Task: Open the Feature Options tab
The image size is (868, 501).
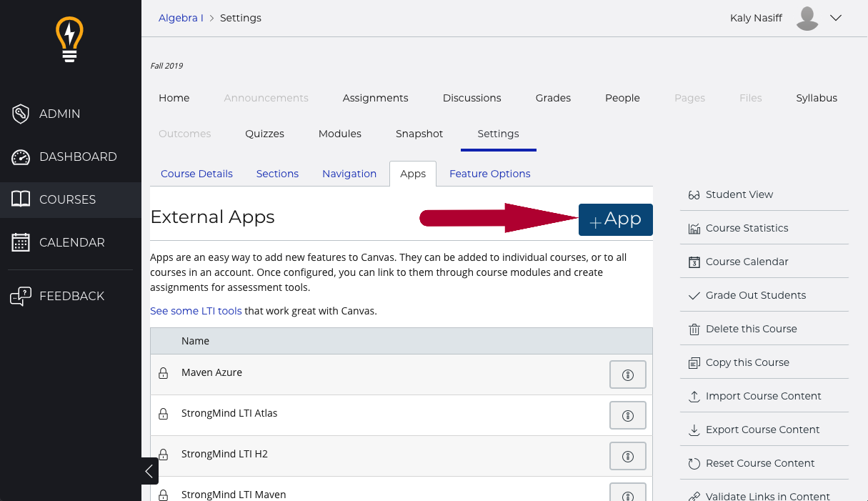Action: (x=489, y=174)
